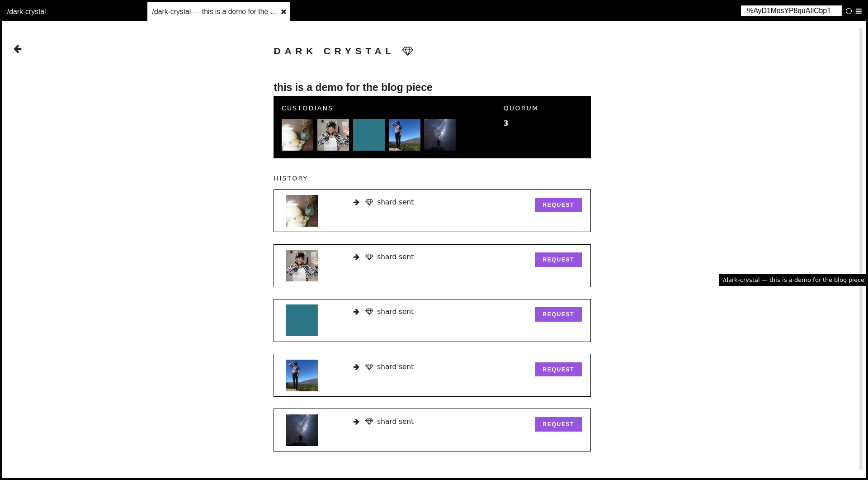The image size is (868, 480).
Task: Click the page's vertical scrollbar
Action: (x=861, y=249)
